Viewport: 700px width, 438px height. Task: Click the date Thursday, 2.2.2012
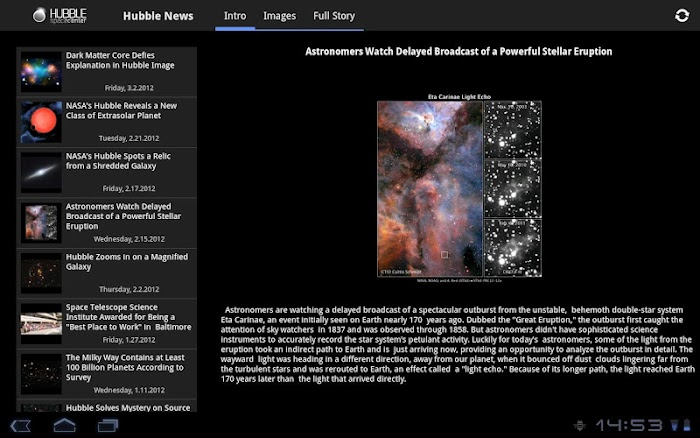coord(129,289)
